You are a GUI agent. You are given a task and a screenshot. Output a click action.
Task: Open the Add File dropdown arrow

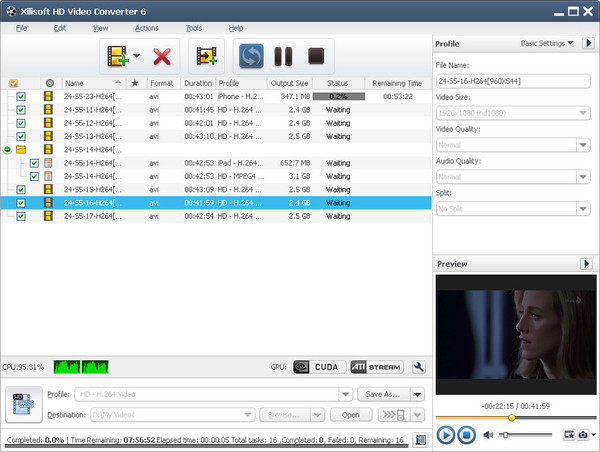point(137,56)
